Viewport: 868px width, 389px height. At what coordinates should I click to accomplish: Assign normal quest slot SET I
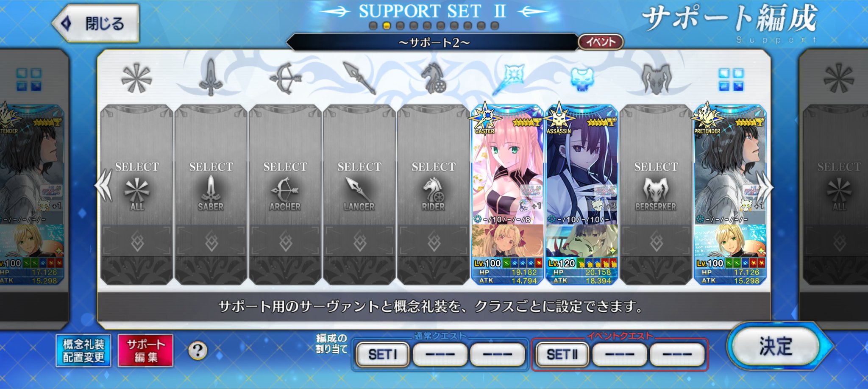(383, 354)
